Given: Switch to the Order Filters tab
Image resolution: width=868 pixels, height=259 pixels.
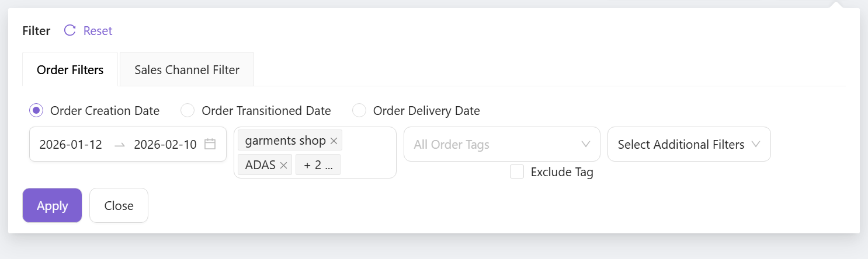Looking at the screenshot, I should pyautogui.click(x=70, y=70).
